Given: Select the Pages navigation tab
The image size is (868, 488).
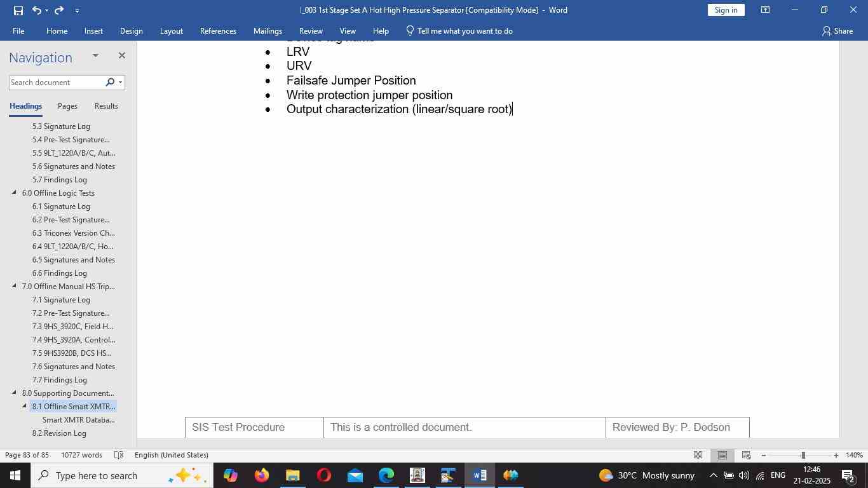Looking at the screenshot, I should point(67,106).
